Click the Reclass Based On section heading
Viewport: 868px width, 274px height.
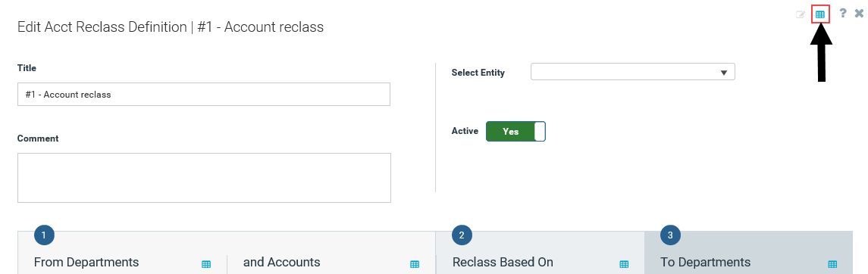503,262
